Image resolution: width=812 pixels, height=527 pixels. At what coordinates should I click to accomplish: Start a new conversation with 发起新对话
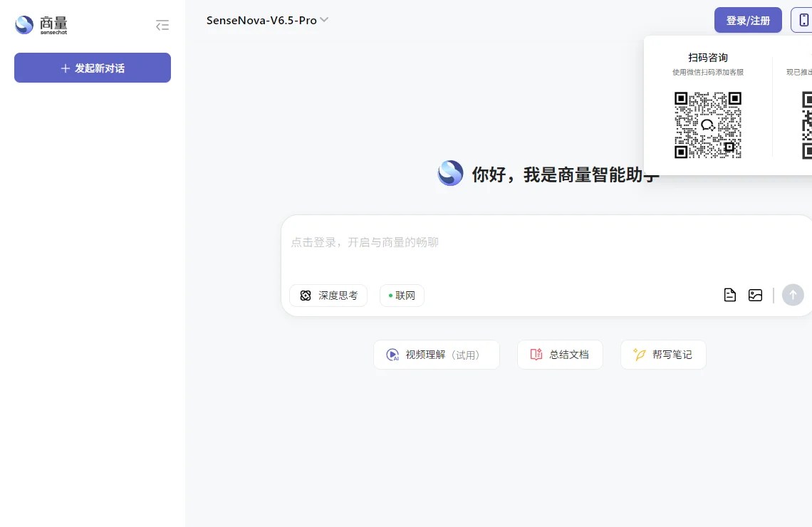[93, 68]
